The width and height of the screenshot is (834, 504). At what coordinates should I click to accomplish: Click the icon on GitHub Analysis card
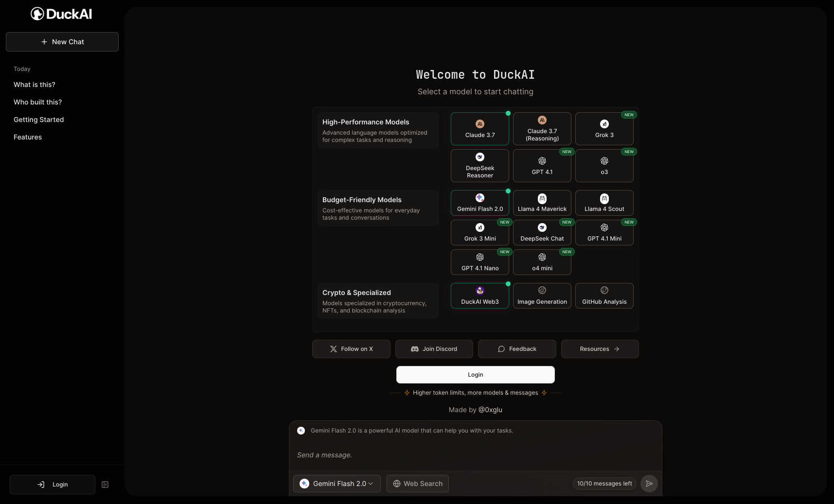(604, 290)
